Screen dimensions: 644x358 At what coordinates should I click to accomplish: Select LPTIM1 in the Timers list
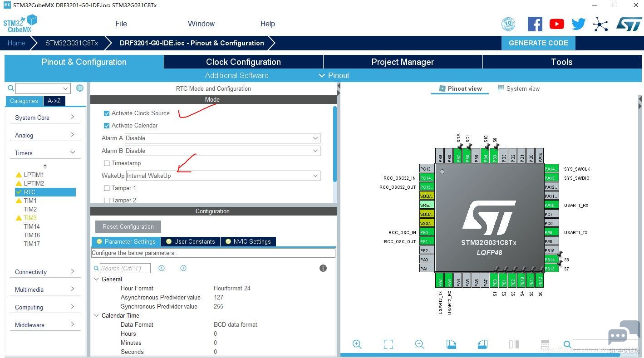coord(34,175)
